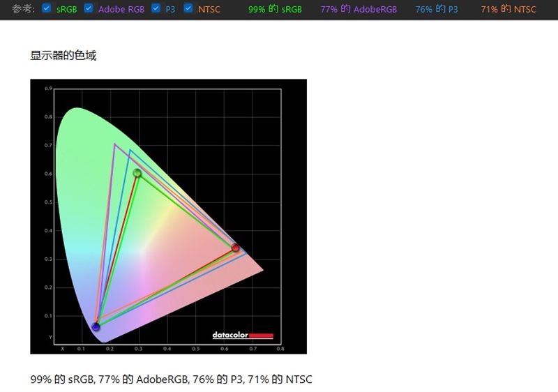558x392 pixels.
Task: Click the gamut summary line below chart
Action: click(171, 379)
